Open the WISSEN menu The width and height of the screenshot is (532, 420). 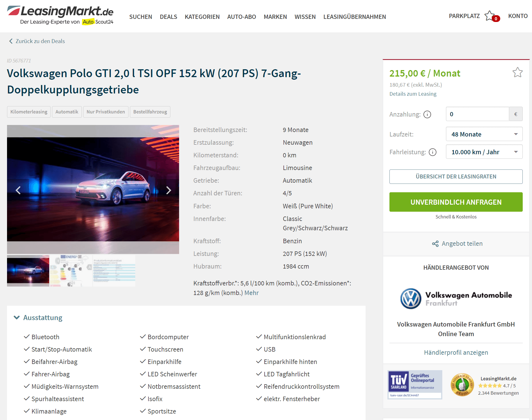tap(305, 17)
